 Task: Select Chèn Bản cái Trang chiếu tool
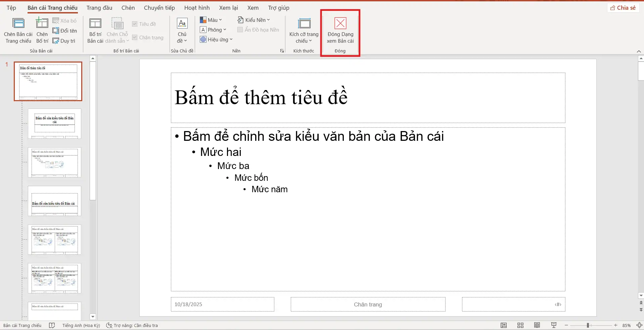pyautogui.click(x=18, y=30)
